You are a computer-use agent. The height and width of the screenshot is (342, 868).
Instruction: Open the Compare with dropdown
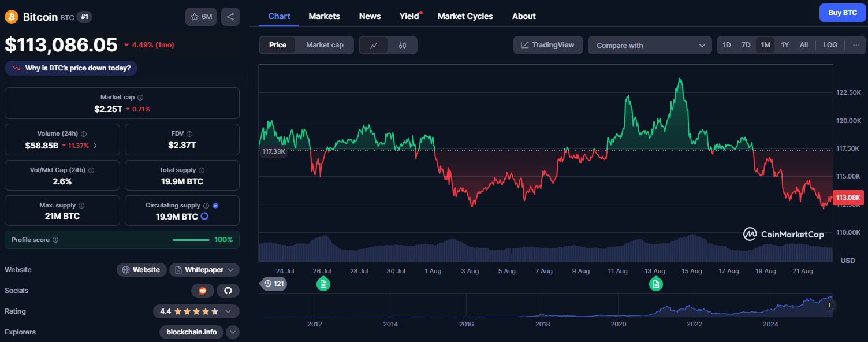click(650, 45)
